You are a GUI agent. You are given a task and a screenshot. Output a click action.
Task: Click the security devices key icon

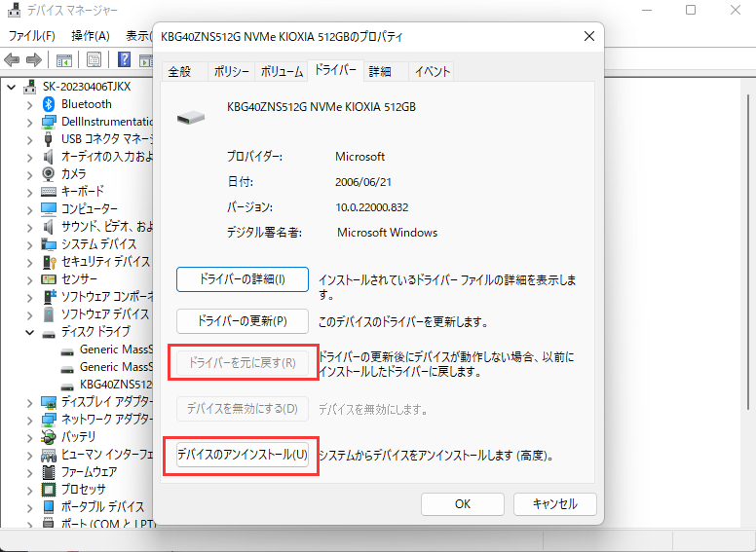tap(49, 262)
